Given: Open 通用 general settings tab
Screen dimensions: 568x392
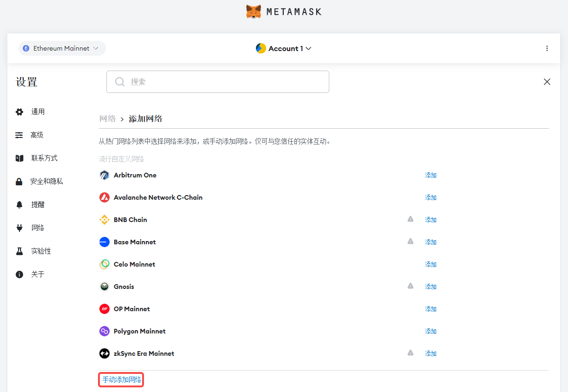Looking at the screenshot, I should (x=38, y=111).
